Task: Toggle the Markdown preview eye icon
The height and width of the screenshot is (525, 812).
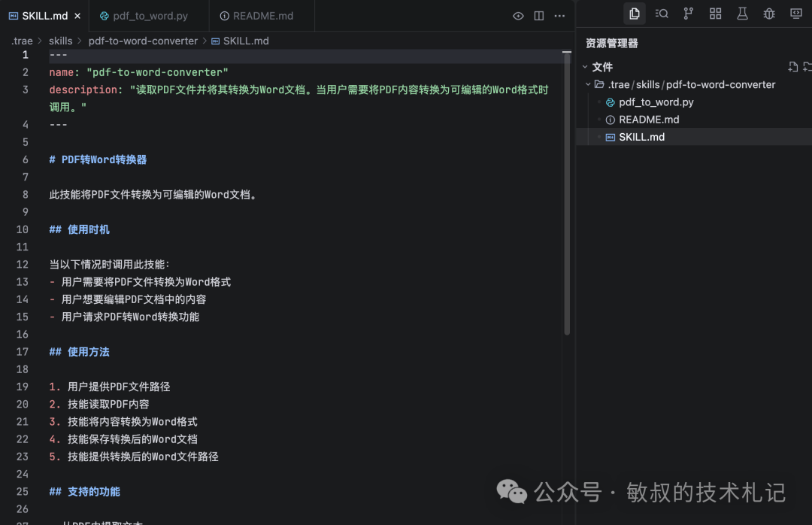Action: click(517, 15)
